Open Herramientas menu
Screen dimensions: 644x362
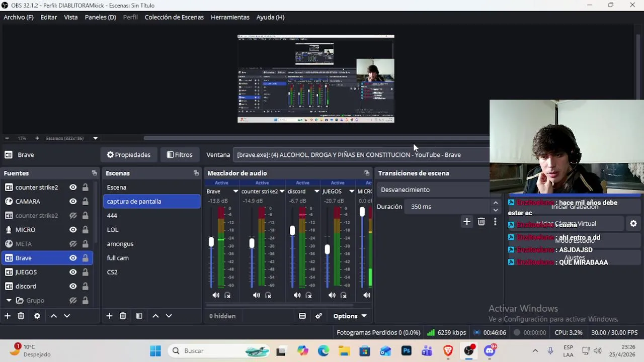(230, 17)
